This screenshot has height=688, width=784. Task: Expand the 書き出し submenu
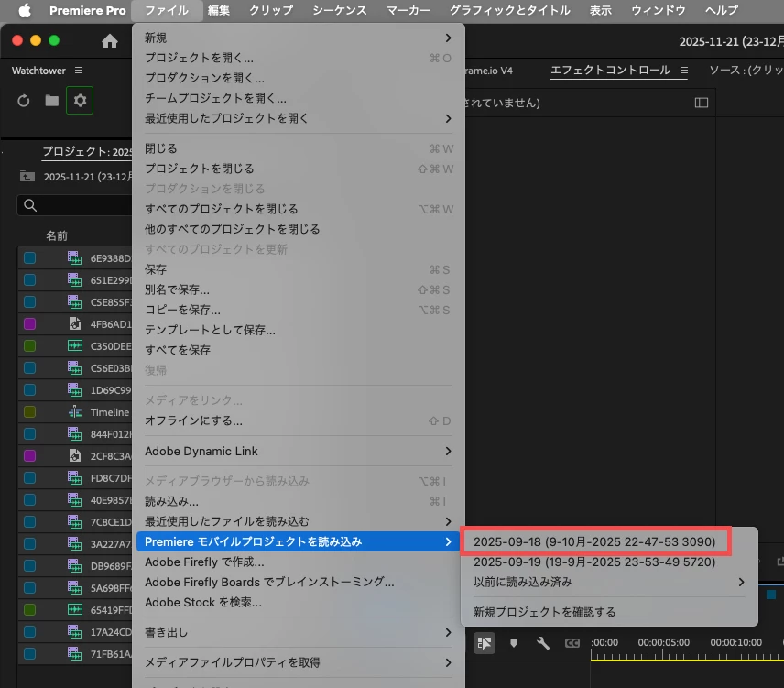tap(298, 632)
